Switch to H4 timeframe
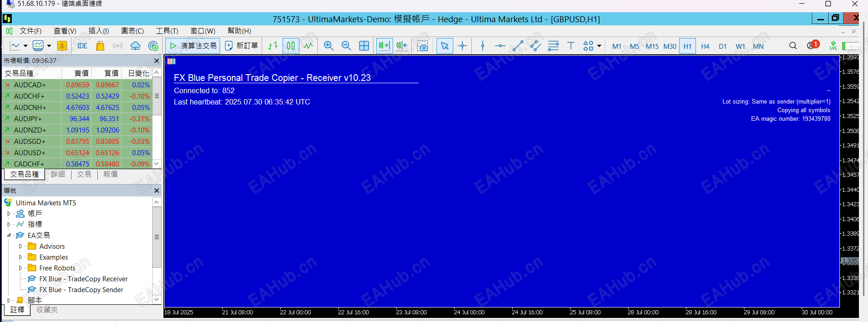This screenshot has height=322, width=868. coord(705,46)
